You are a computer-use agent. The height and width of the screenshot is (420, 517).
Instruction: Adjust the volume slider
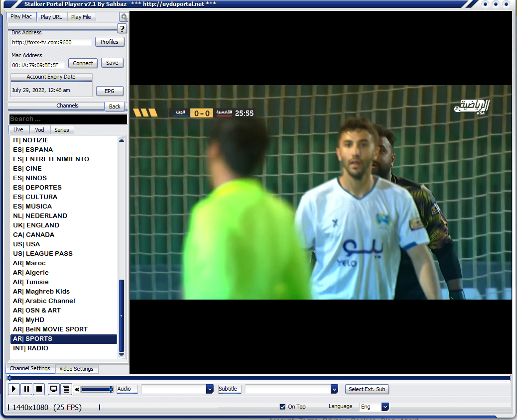click(x=98, y=389)
